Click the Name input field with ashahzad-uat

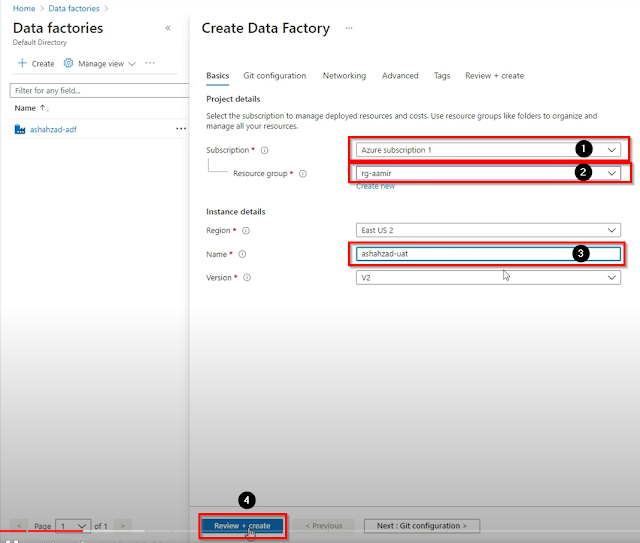click(488, 254)
